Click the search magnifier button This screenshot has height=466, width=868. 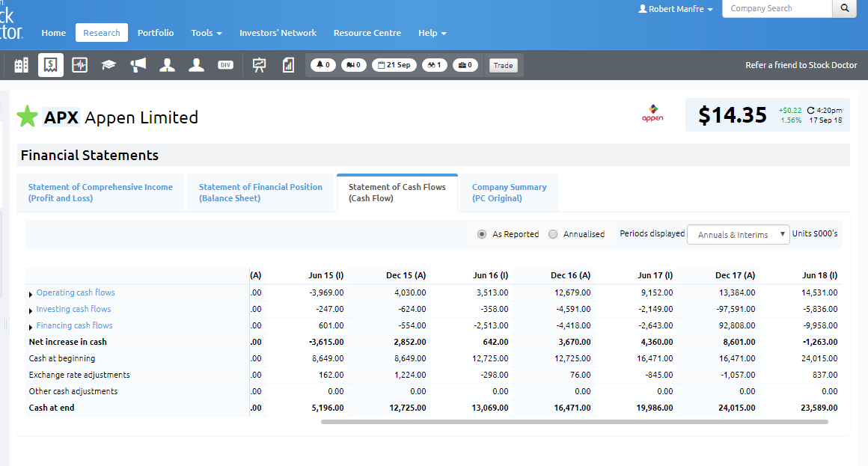click(845, 8)
